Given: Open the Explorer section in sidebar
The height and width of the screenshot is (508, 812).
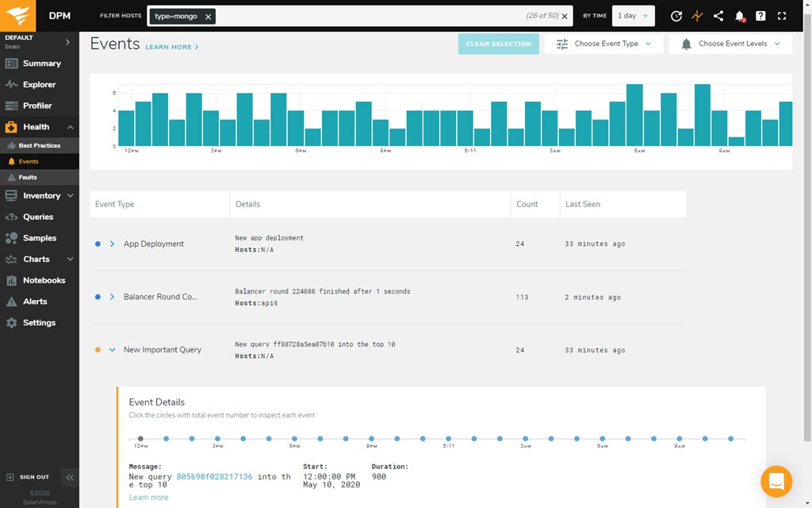Looking at the screenshot, I should (x=40, y=84).
